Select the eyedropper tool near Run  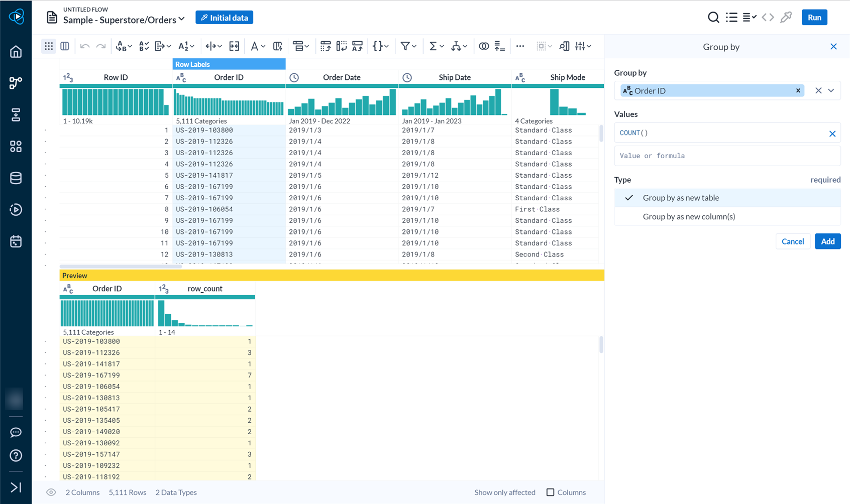[786, 17]
